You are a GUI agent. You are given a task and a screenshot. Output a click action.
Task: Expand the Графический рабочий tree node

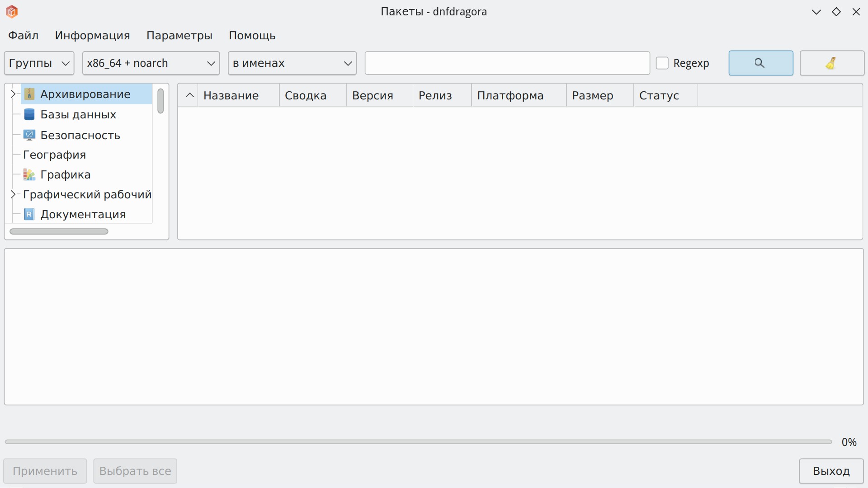point(13,195)
